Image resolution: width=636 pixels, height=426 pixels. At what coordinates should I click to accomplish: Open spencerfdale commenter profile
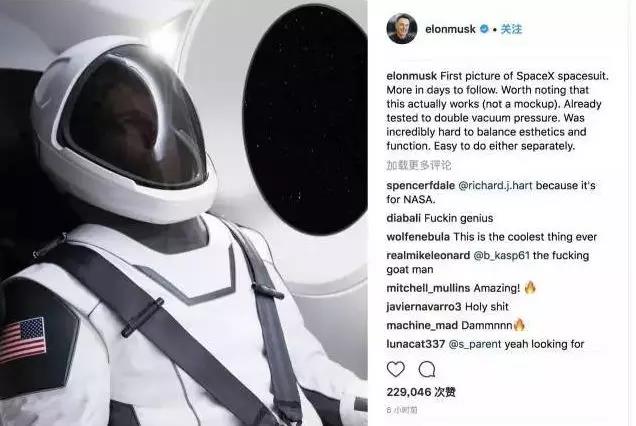click(x=421, y=185)
